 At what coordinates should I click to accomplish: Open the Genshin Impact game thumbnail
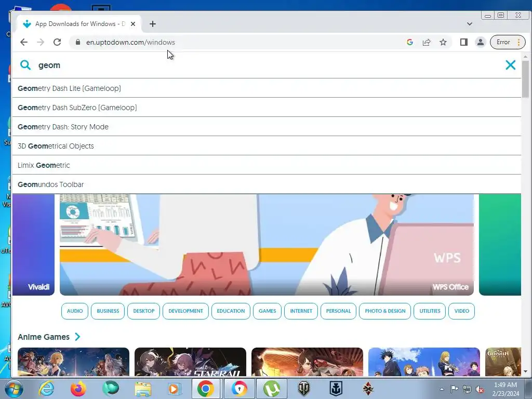pyautogui.click(x=503, y=362)
